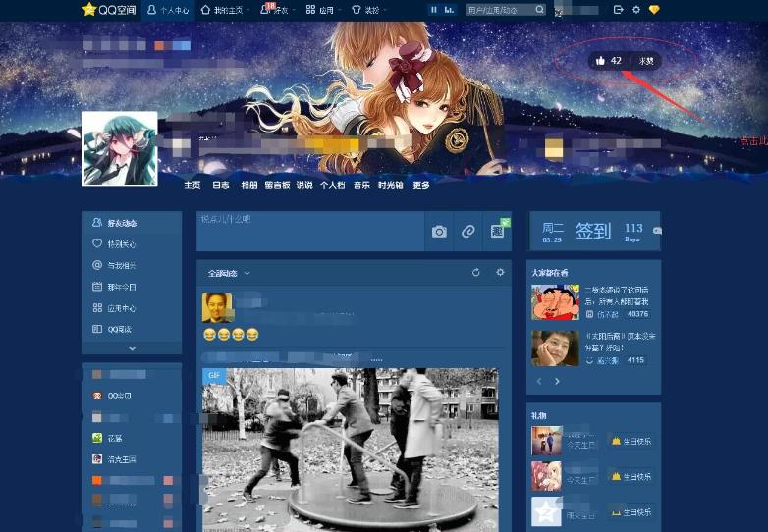Go to the 主页 tab
This screenshot has height=532, width=768.
(x=192, y=185)
